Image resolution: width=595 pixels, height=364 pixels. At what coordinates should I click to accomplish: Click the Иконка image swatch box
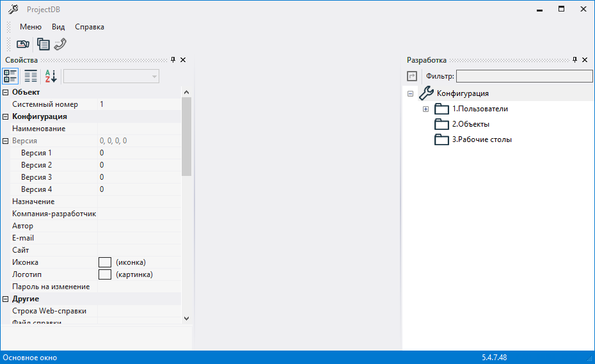105,262
